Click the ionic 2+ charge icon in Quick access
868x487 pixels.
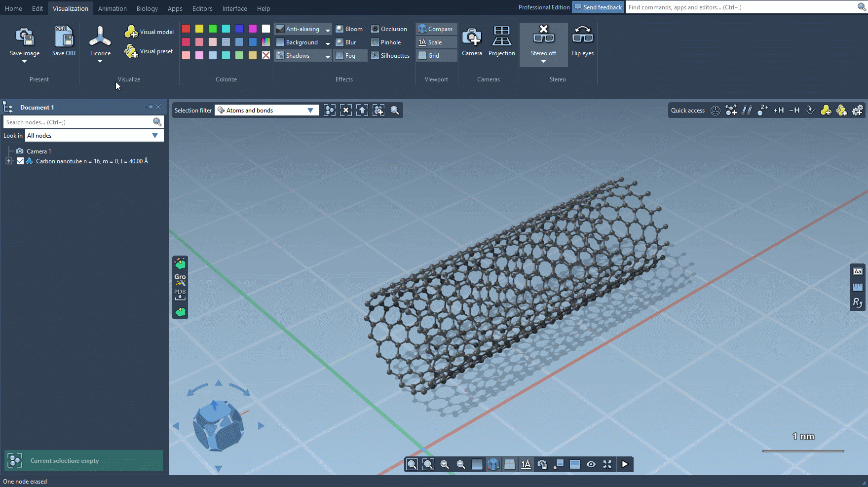[763, 110]
